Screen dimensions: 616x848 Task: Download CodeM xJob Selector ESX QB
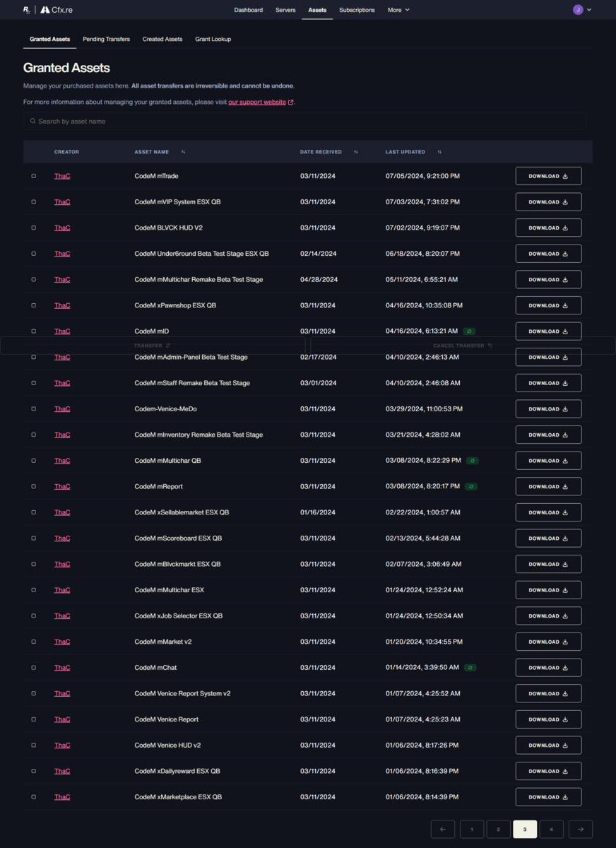coord(548,616)
